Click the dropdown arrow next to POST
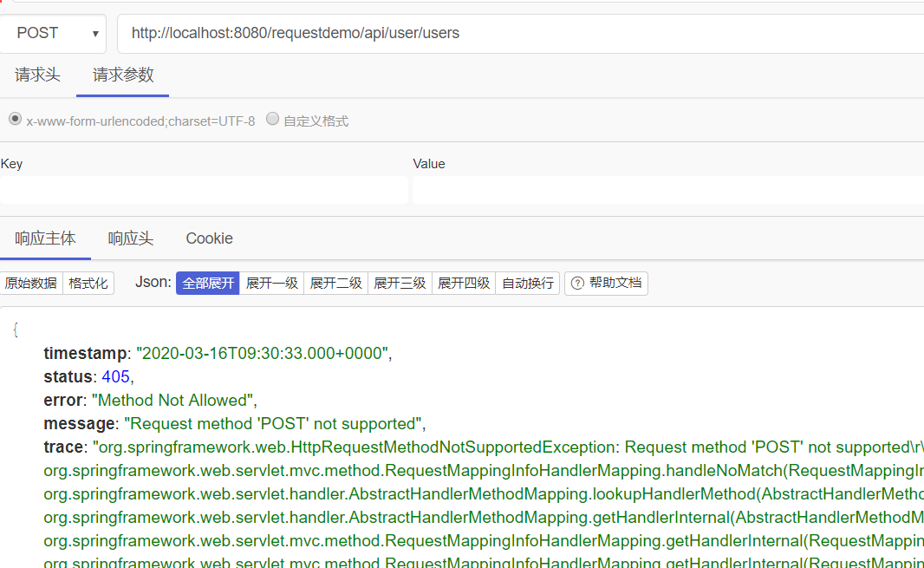The height and width of the screenshot is (568, 924). (95, 33)
